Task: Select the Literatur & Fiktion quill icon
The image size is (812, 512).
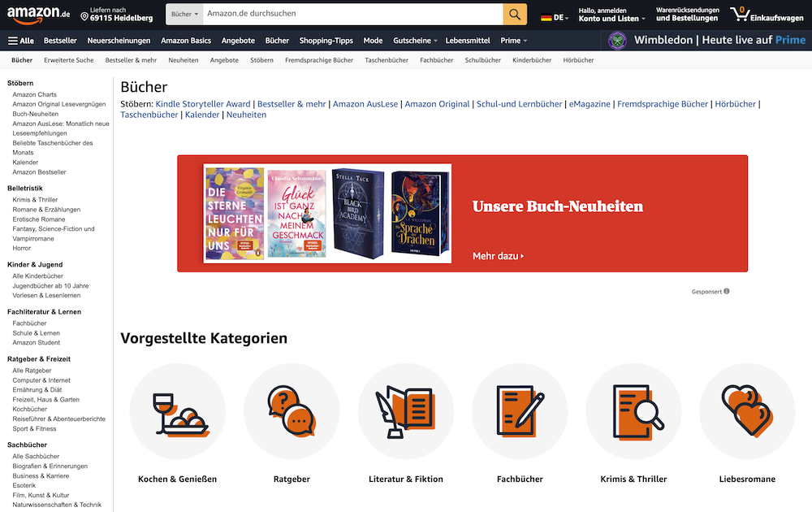Action: pos(405,411)
